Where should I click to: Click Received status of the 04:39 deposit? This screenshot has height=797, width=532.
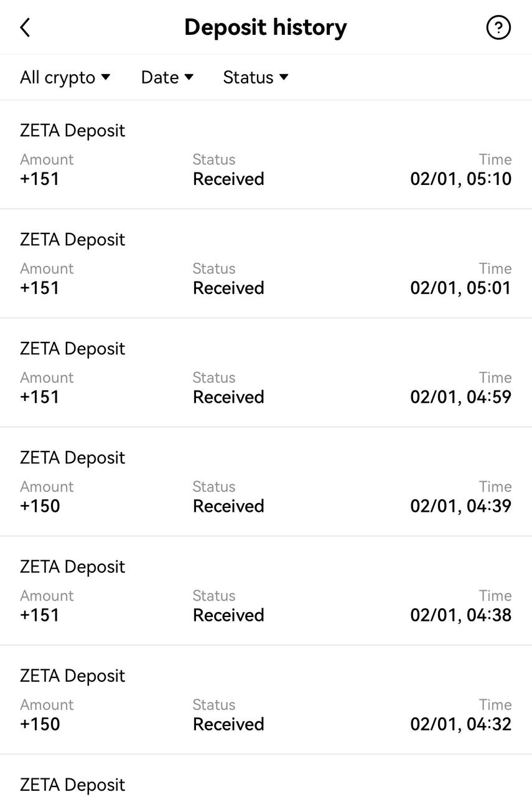[x=228, y=506]
